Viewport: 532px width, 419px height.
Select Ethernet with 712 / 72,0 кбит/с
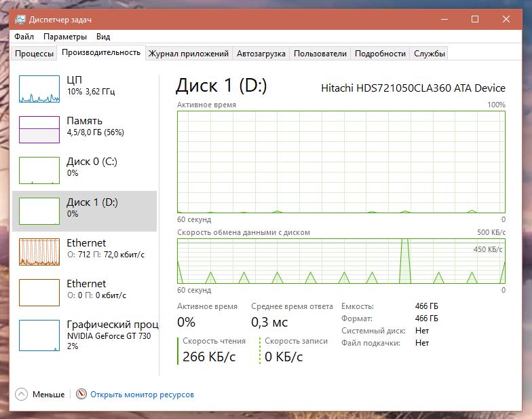pos(106,249)
